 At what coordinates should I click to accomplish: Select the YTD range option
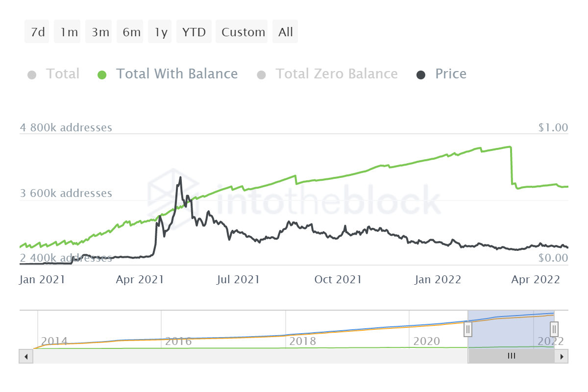pyautogui.click(x=194, y=32)
